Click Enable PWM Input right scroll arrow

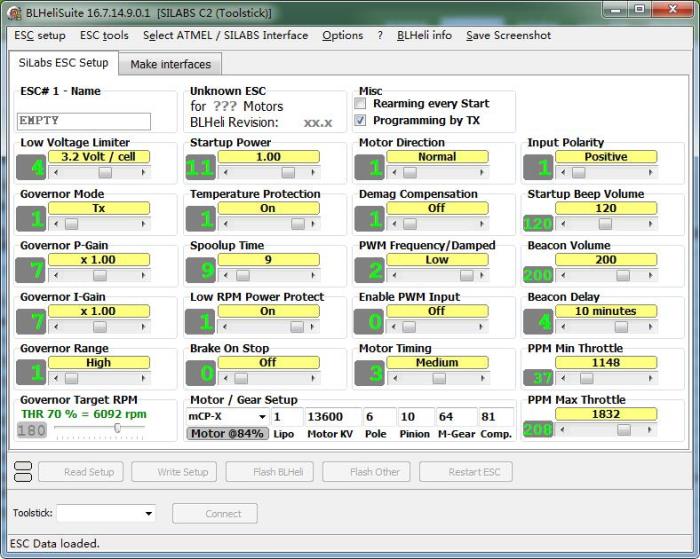point(482,327)
